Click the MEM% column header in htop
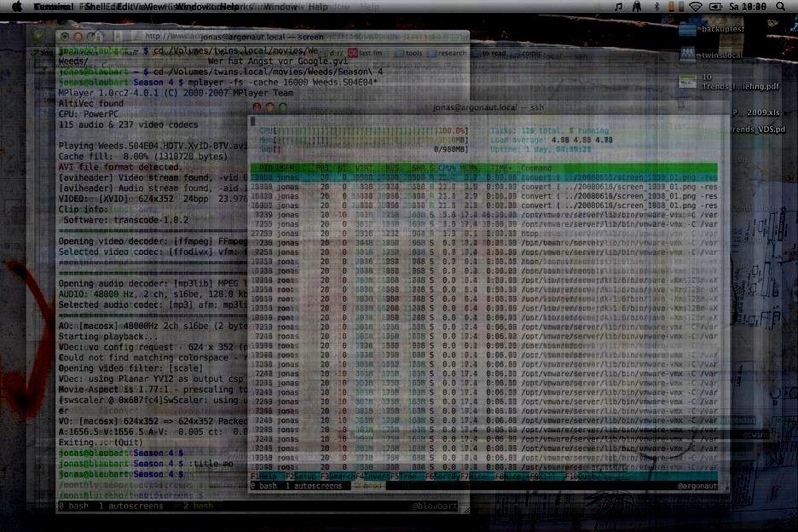Image resolution: width=798 pixels, height=532 pixels. click(468, 168)
